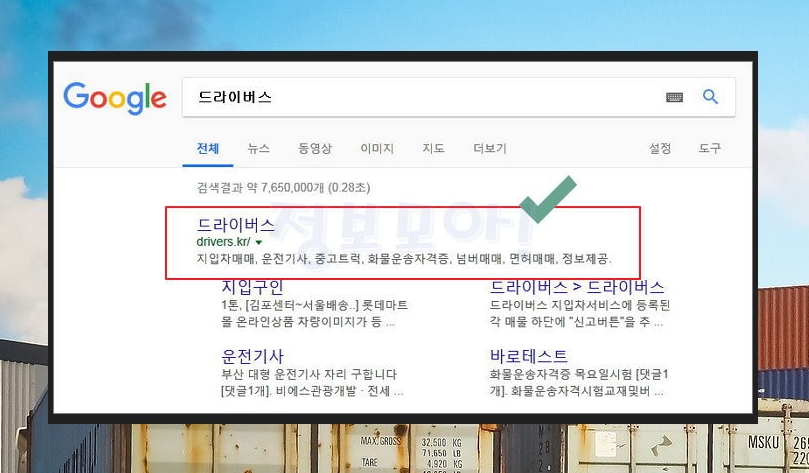Open the on-screen keyboard icon
Viewport: 809px width, 473px height.
point(674,97)
